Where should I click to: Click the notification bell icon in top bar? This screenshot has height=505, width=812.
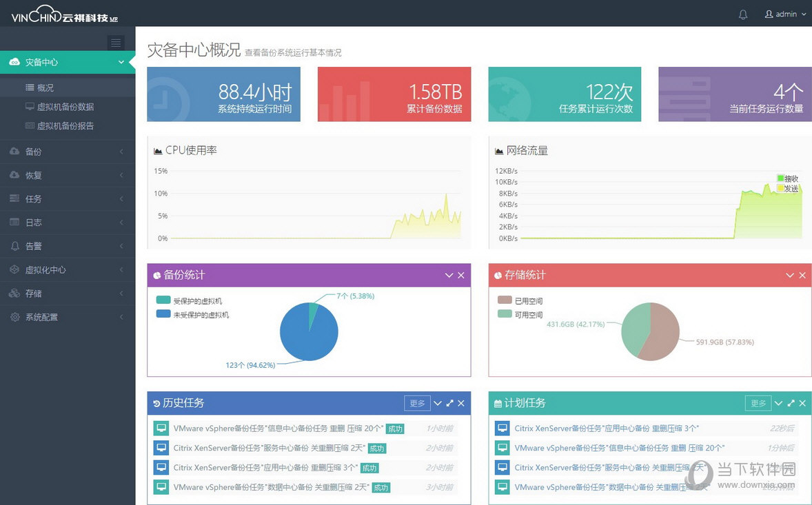(x=742, y=14)
